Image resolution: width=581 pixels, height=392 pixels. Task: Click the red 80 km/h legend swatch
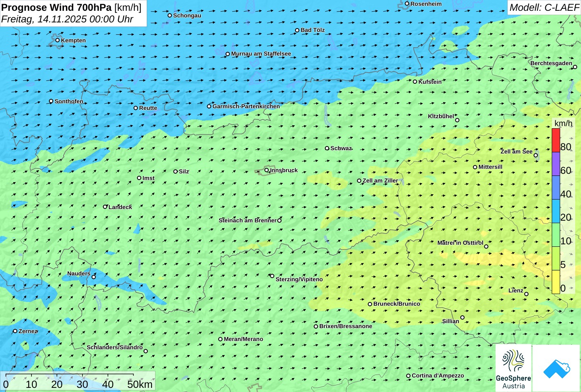pos(556,140)
